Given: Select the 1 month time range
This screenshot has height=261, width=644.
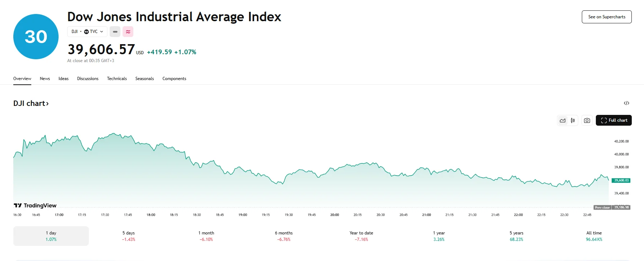Looking at the screenshot, I should (x=206, y=236).
